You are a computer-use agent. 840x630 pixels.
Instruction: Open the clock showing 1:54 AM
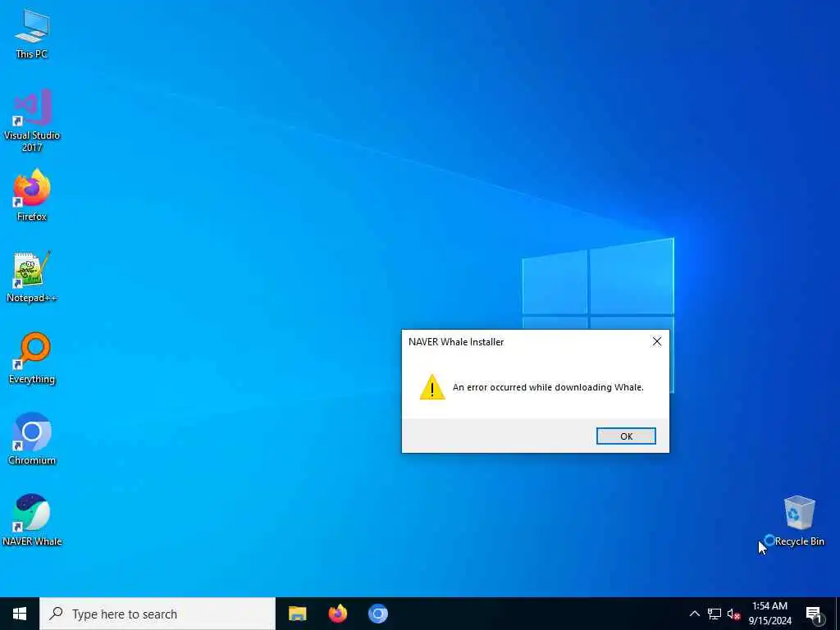(x=769, y=614)
